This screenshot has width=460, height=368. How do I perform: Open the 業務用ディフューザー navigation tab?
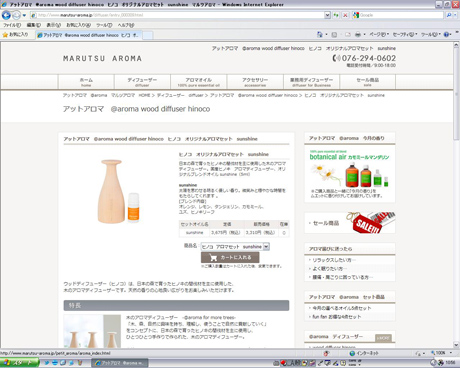tap(311, 82)
